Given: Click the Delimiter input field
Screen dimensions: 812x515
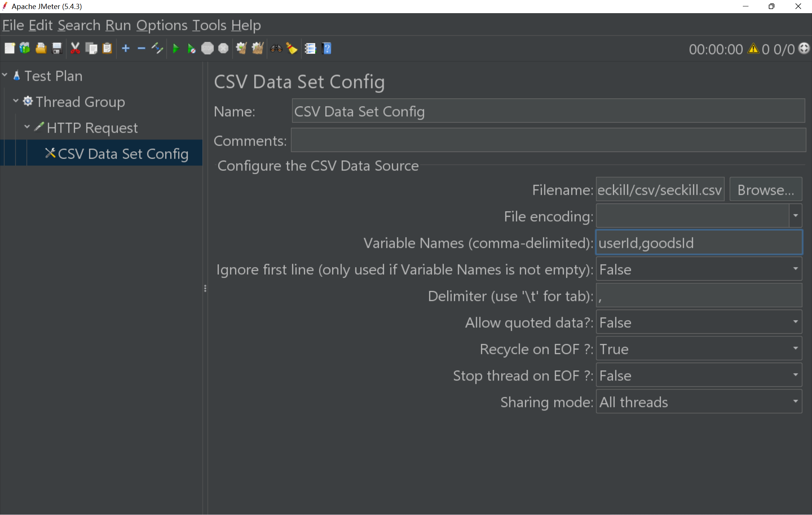Looking at the screenshot, I should tap(699, 295).
